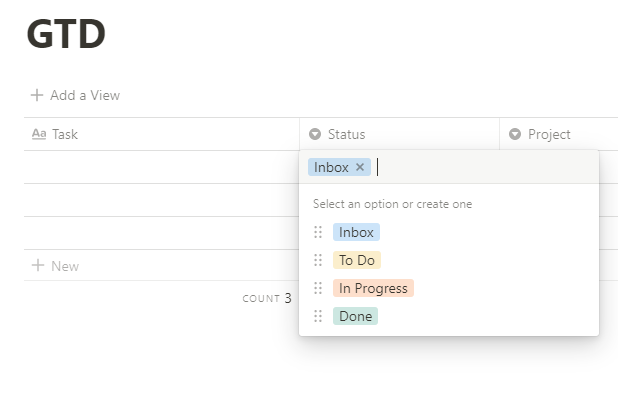The image size is (618, 402).
Task: Choose the In Progress status option
Action: [373, 288]
